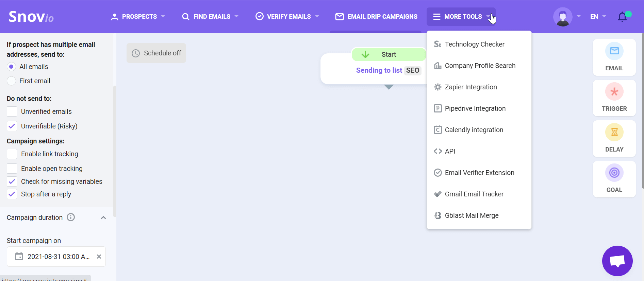Viewport: 644px width, 281px height.
Task: Click the Zapier Integration icon
Action: coord(438,87)
